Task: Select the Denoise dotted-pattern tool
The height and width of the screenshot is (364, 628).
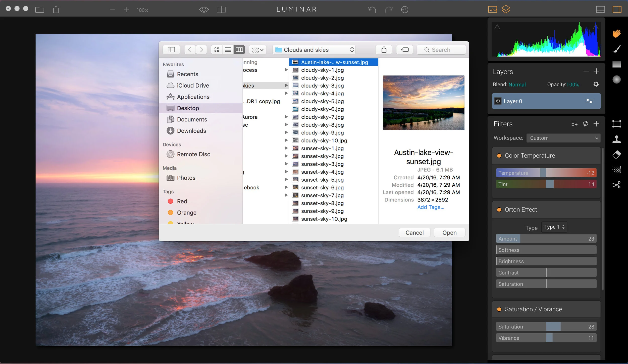Action: pos(616,170)
